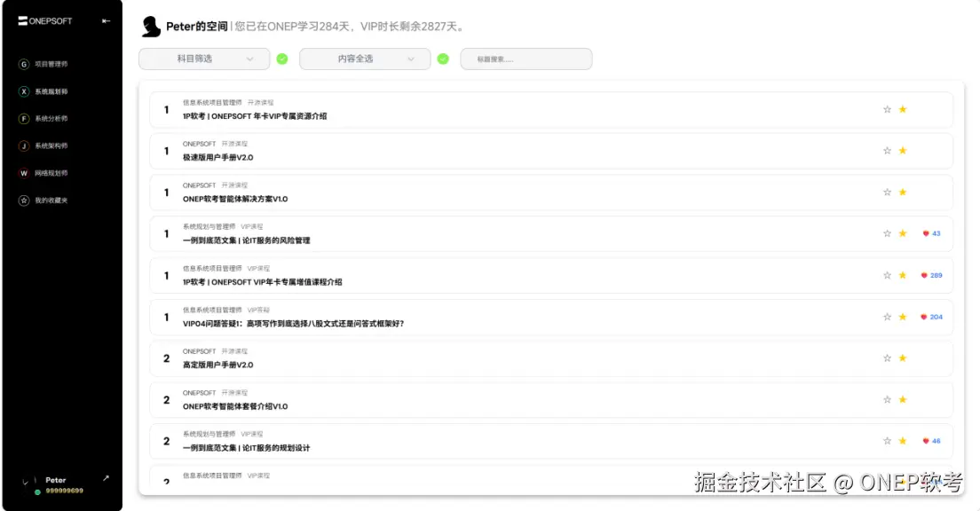
Task: Click Peter's avatar silhouette in the header
Action: (x=151, y=27)
